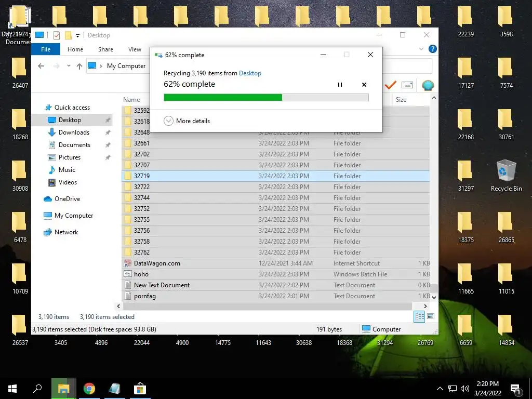This screenshot has height=399, width=532.
Task: Open Downloads in the navigation pane
Action: 74,132
